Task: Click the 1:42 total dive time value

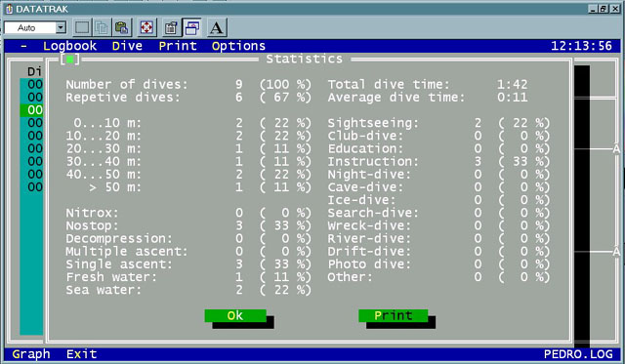Action: (512, 85)
